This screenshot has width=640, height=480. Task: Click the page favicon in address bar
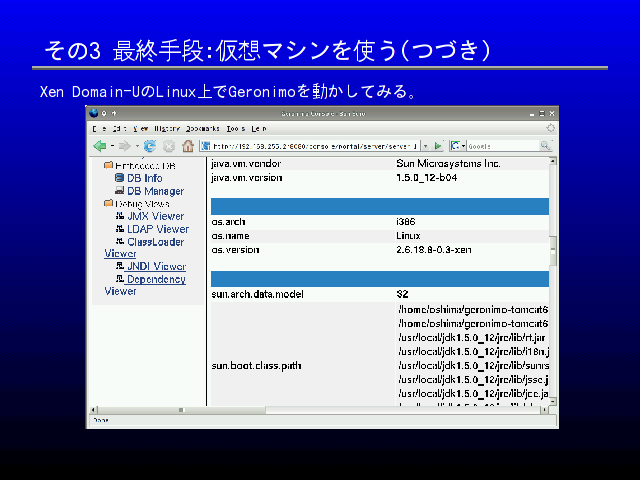pyautogui.click(x=206, y=146)
